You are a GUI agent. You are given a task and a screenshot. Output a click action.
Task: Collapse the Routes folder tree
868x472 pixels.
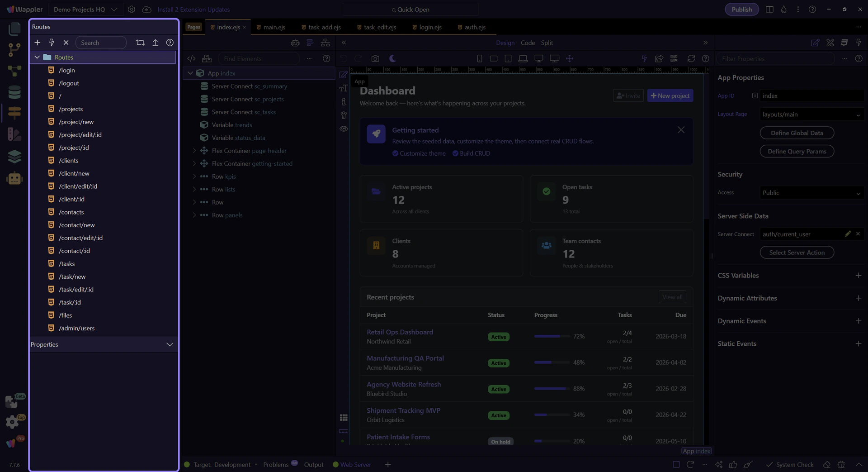(37, 57)
